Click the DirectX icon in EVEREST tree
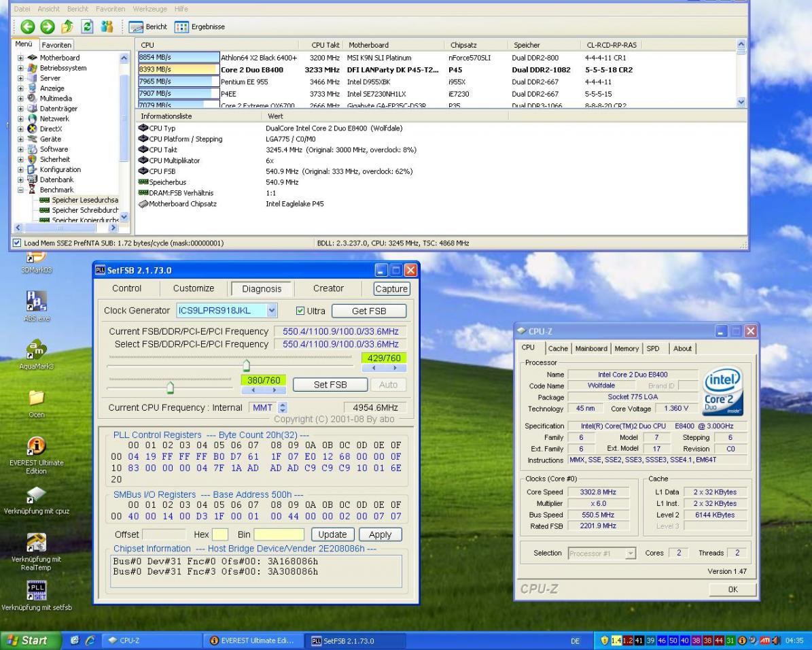Viewport: 812px width, 650px height. [x=32, y=129]
